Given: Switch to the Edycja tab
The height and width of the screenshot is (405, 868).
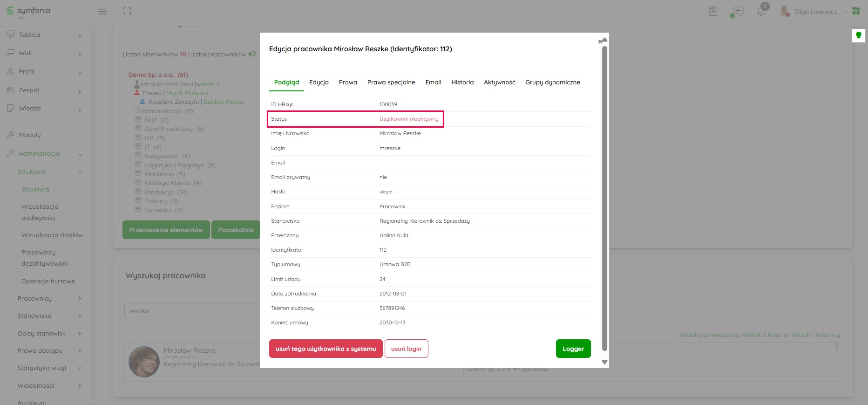Looking at the screenshot, I should 319,82.
